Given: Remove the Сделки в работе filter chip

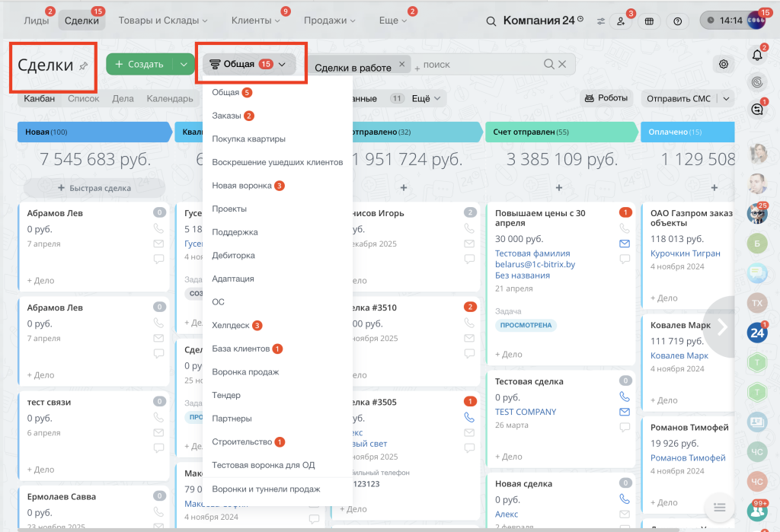Looking at the screenshot, I should pyautogui.click(x=402, y=64).
